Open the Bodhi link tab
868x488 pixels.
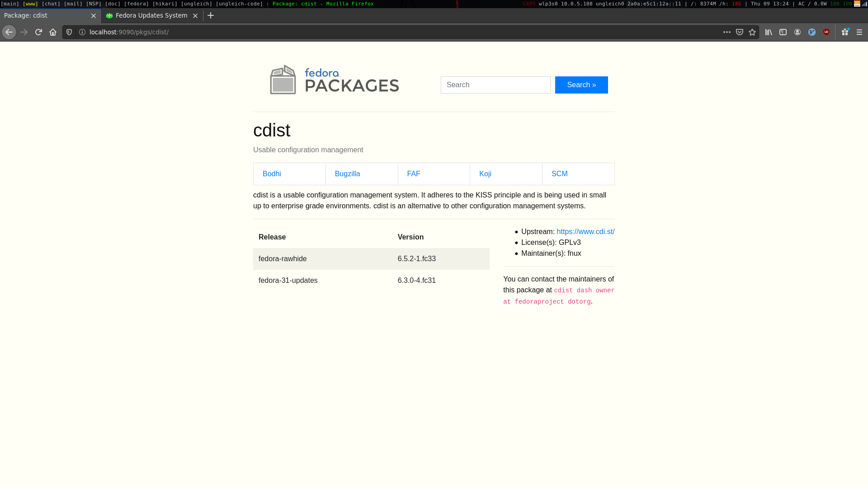pyautogui.click(x=289, y=174)
